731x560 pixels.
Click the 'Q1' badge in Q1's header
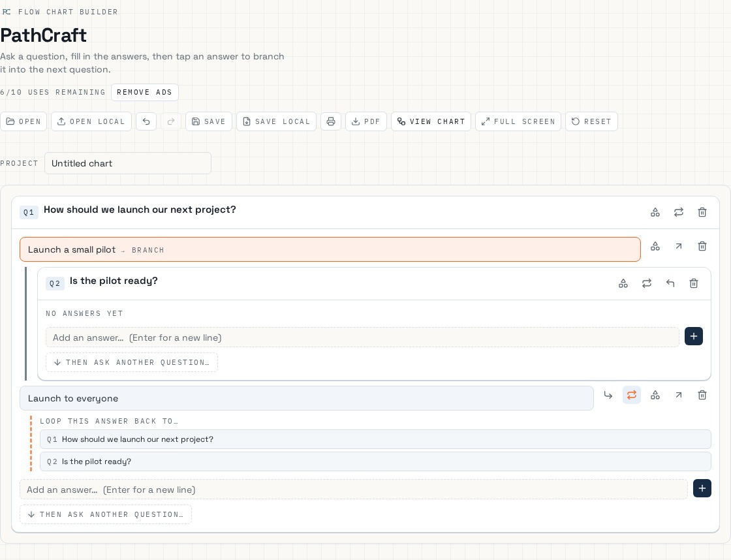29,212
